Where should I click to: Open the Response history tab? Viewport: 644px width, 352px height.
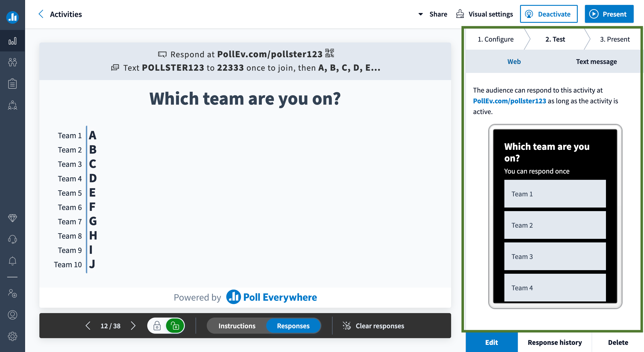[554, 342]
